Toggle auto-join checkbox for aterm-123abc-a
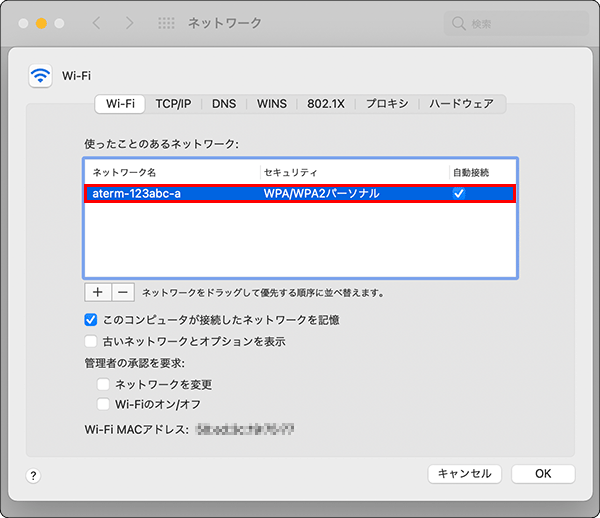600x518 pixels. [x=458, y=194]
